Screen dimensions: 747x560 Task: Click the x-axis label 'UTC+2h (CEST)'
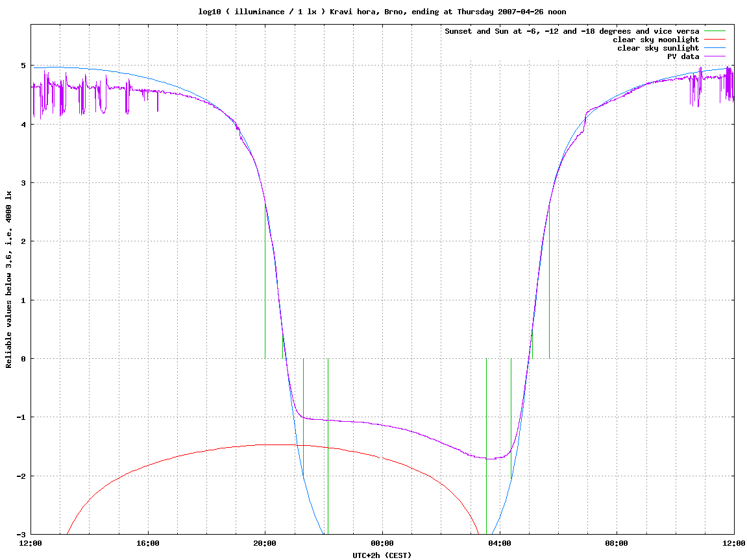tap(382, 555)
